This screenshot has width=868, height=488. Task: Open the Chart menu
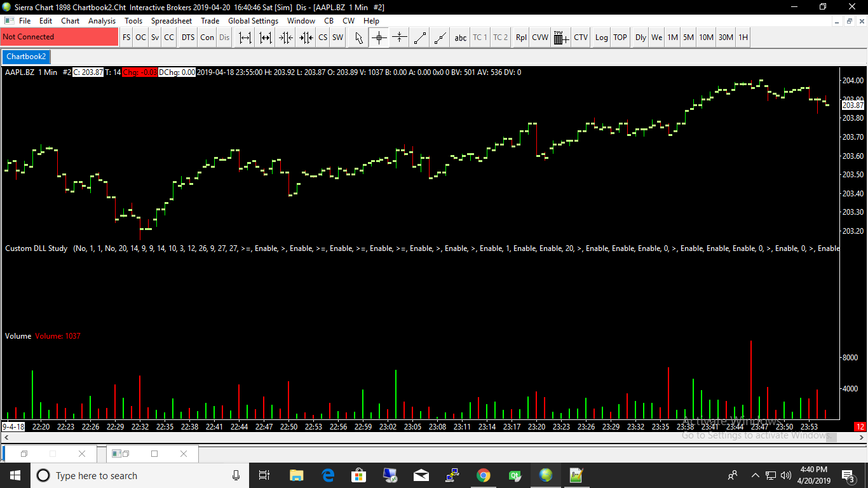[71, 21]
